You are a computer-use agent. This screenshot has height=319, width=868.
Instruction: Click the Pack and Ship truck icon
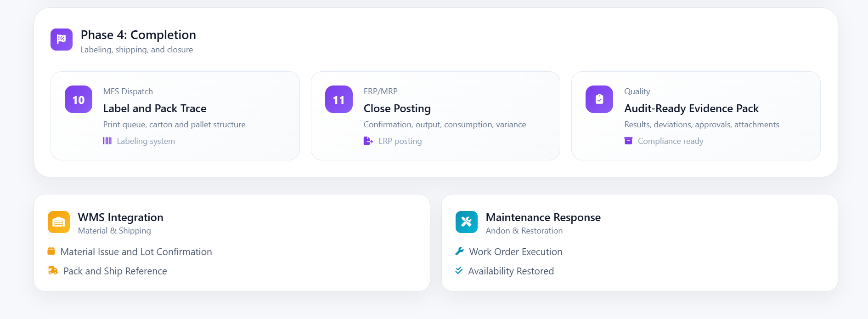point(53,271)
